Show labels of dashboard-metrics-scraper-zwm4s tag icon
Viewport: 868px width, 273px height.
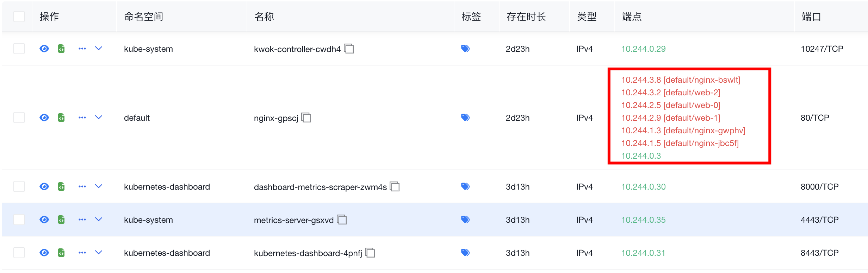465,186
